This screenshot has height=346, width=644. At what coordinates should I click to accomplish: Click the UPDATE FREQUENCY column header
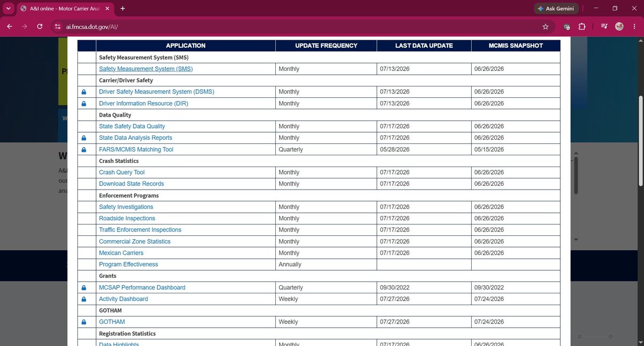coord(326,46)
